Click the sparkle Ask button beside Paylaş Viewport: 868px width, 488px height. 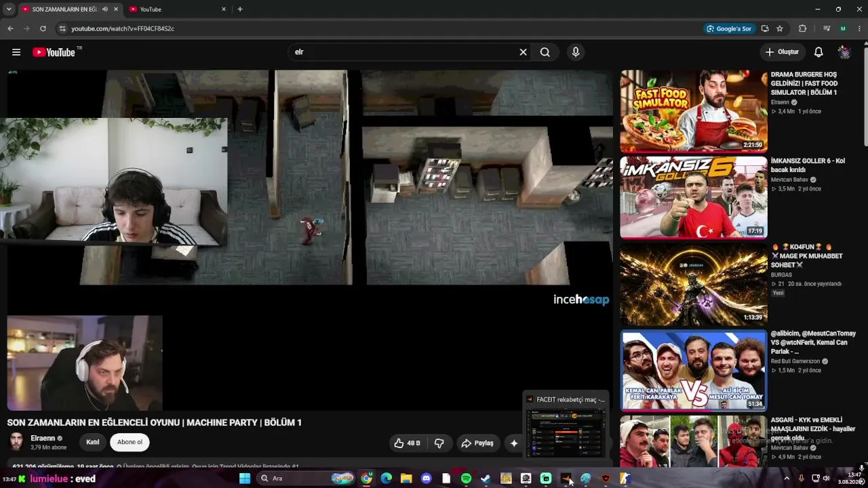tap(514, 443)
